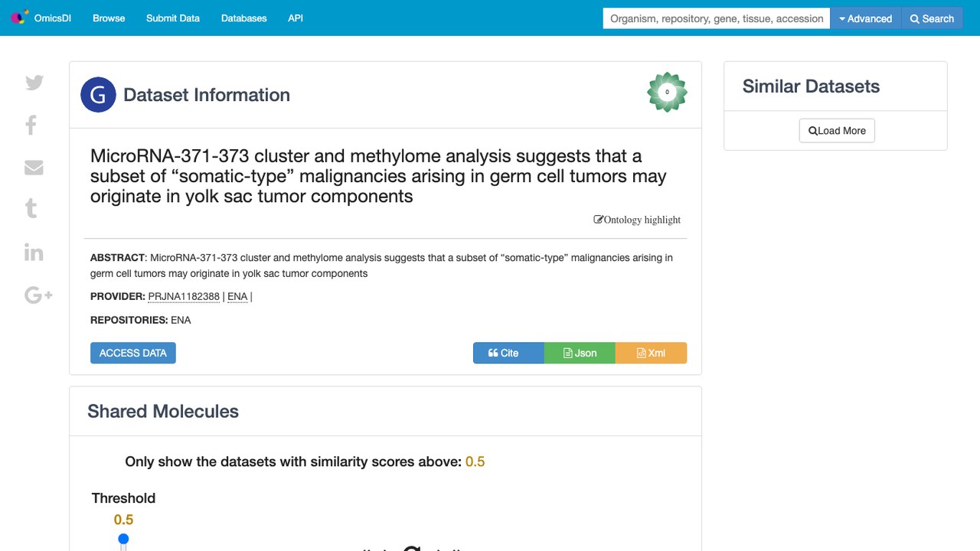Viewport: 980px width, 551px height.
Task: Click the 'REPOSITORIES: ENA' text
Action: 141,320
